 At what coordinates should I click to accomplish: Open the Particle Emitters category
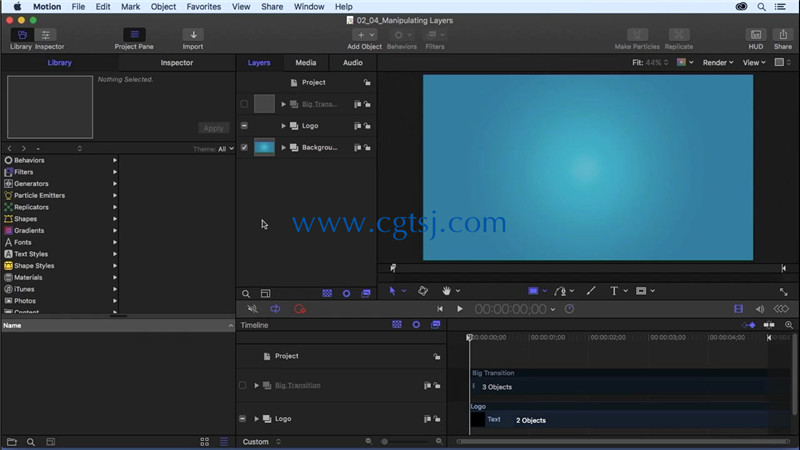pos(60,195)
